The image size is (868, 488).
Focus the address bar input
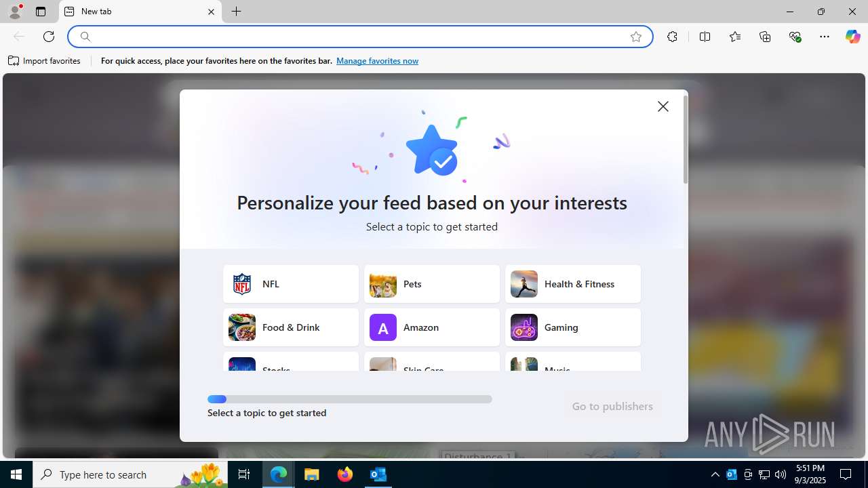pyautogui.click(x=359, y=37)
